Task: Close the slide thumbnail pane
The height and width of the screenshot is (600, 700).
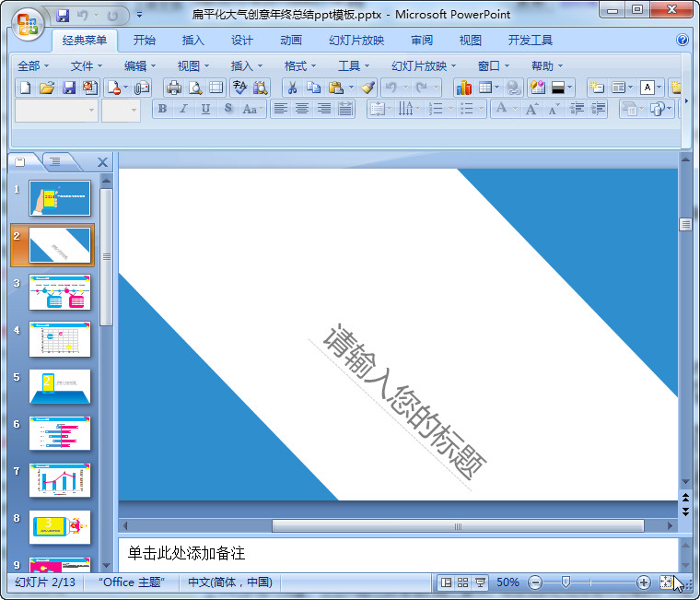Action: click(x=102, y=162)
